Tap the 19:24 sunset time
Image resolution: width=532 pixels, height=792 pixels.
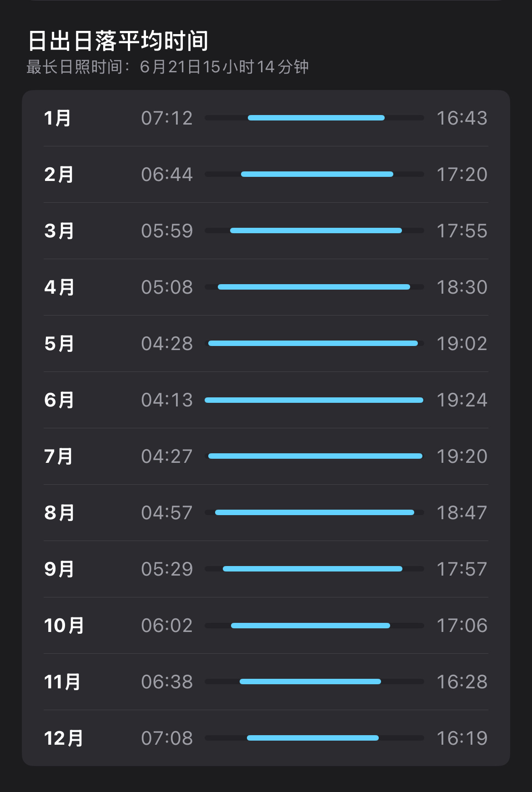(x=462, y=400)
